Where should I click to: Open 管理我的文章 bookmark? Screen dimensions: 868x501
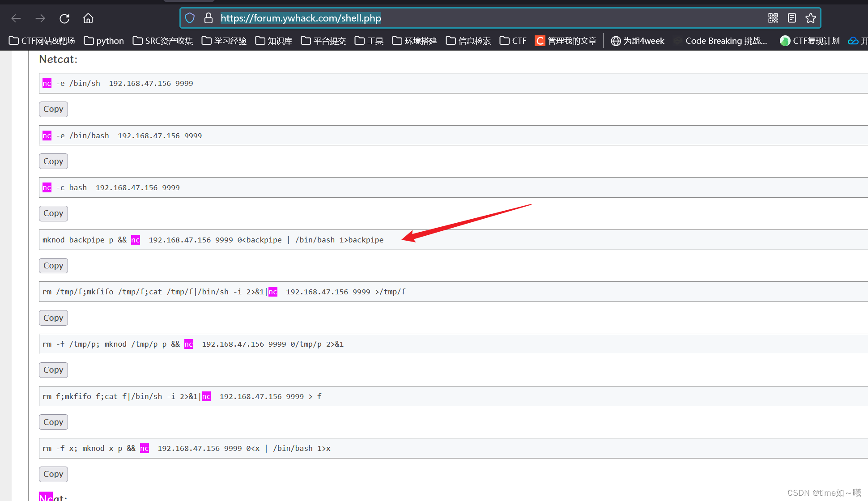tap(566, 41)
